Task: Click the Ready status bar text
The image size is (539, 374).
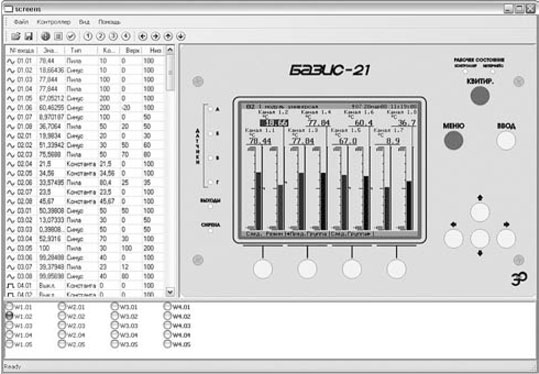Action: pos(12,366)
